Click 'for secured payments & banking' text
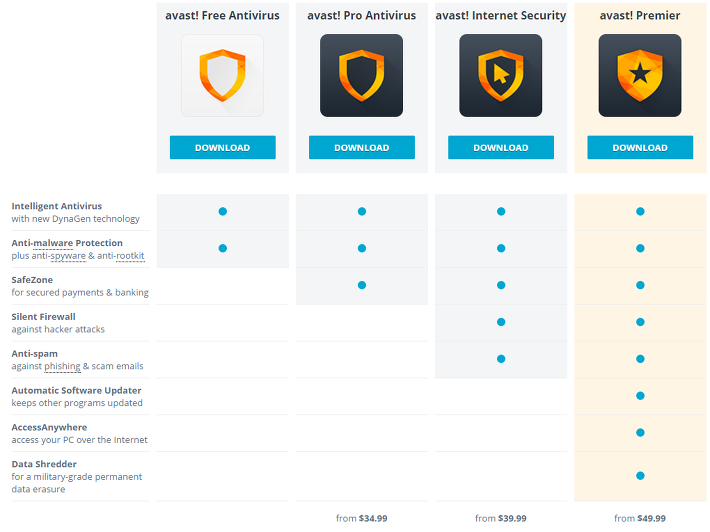Screen dimensions: 710x532 [x=80, y=292]
